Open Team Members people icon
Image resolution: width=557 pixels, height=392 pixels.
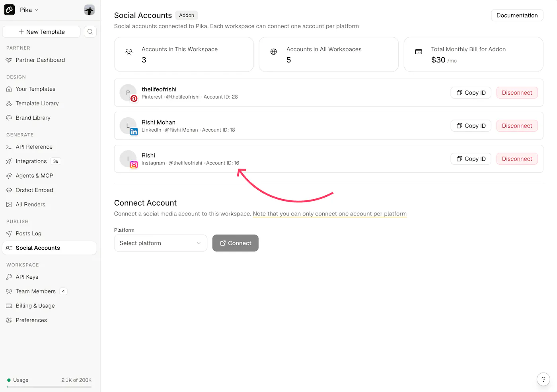pos(9,291)
